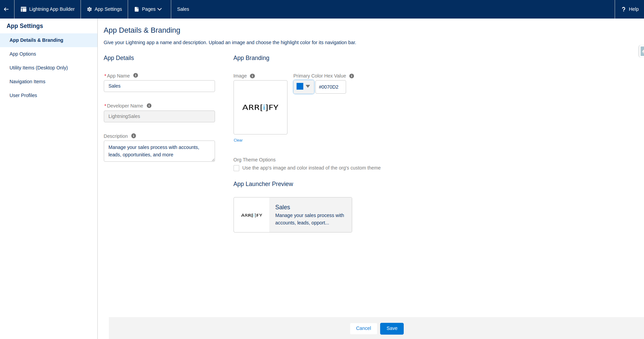This screenshot has height=339, width=644.
Task: Click the info icon next to Primary Color Hex Value
Action: click(351, 76)
